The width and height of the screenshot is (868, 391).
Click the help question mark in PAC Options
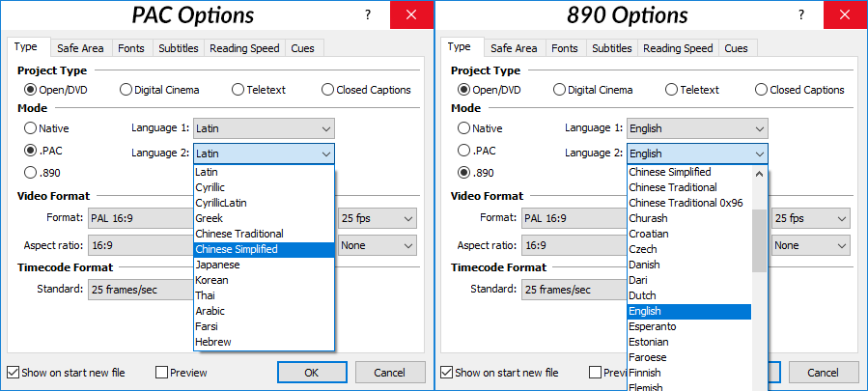(367, 14)
